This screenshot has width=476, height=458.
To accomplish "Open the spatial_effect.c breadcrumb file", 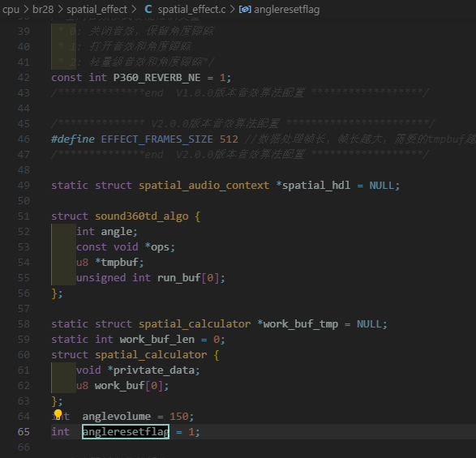I will point(191,10).
